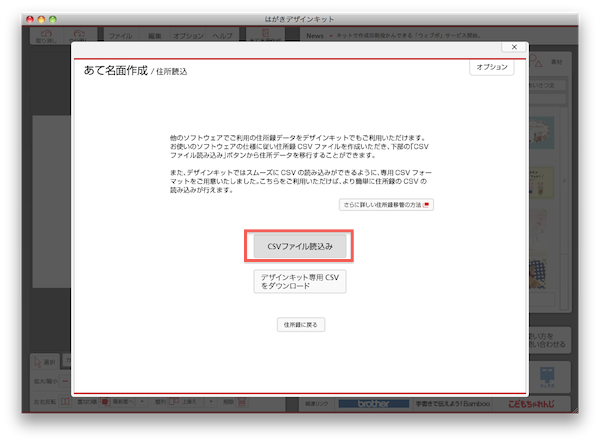Open the 編集 menu

point(155,36)
